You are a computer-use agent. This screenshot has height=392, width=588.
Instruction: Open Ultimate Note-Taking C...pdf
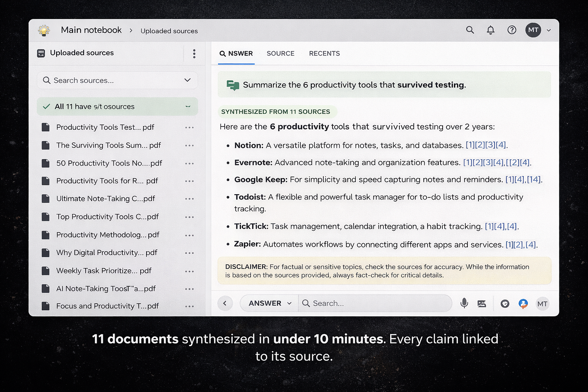click(105, 199)
